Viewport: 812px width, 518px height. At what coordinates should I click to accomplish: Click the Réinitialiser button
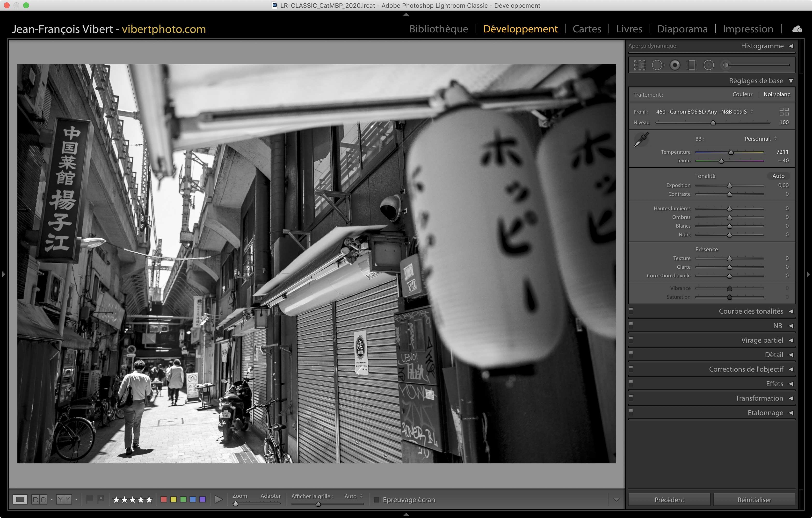pyautogui.click(x=754, y=499)
